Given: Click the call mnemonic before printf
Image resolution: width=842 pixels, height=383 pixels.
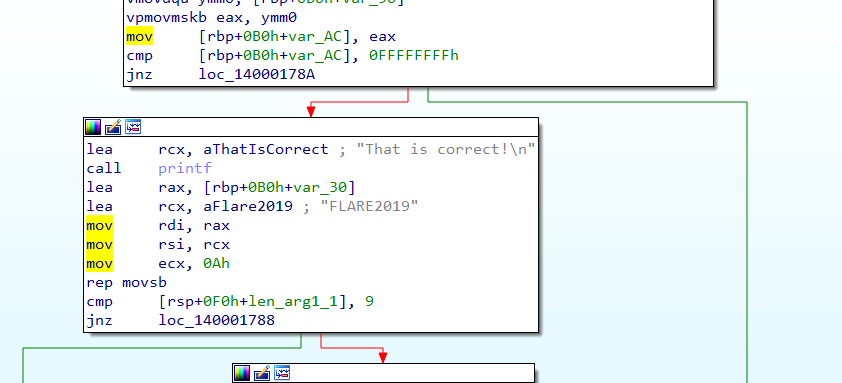Looking at the screenshot, I should click(104, 168).
